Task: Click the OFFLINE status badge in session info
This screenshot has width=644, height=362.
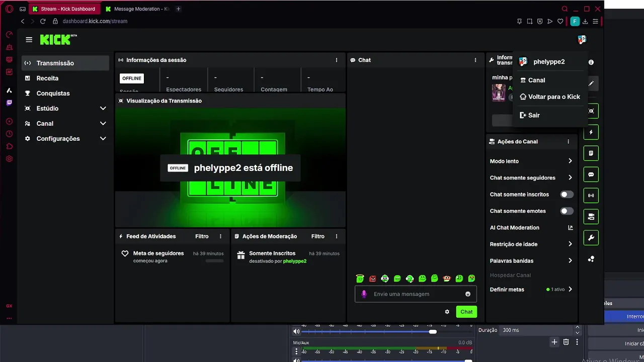Action: 132,78
